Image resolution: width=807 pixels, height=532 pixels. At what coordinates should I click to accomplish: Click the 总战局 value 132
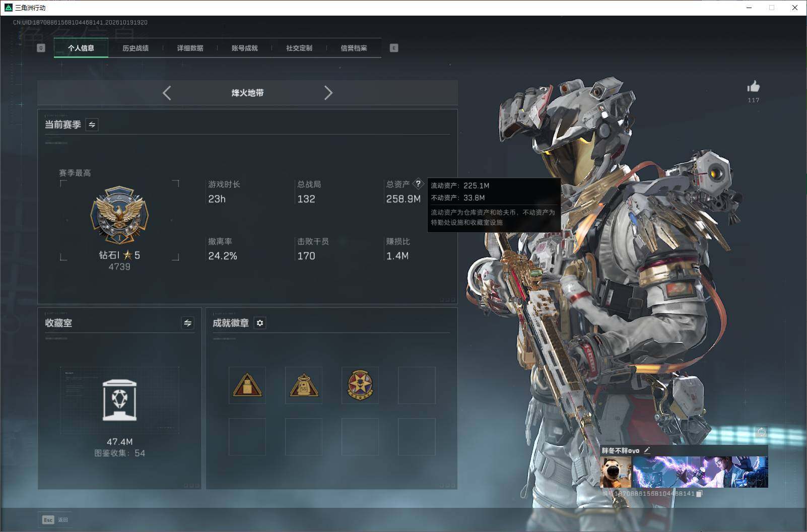pyautogui.click(x=306, y=199)
